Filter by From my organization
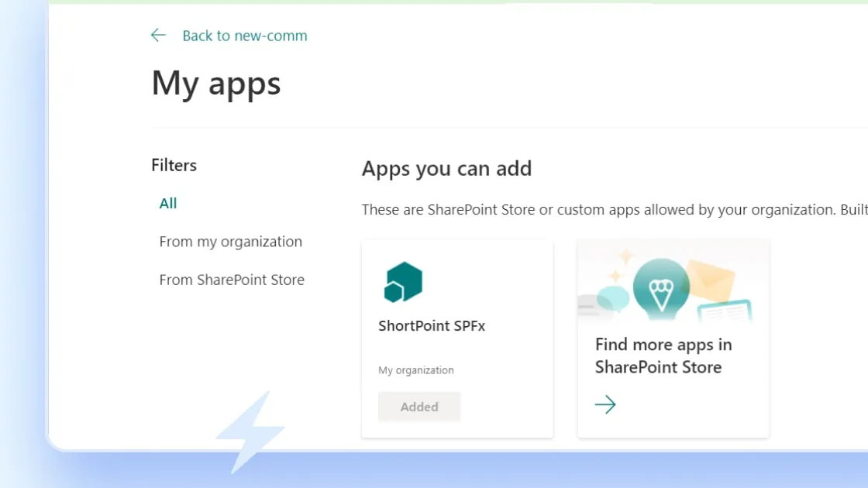The image size is (868, 488). point(230,241)
